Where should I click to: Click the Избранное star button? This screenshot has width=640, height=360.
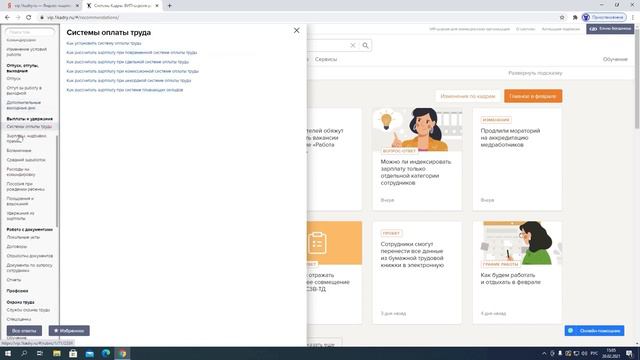pyautogui.click(x=69, y=331)
